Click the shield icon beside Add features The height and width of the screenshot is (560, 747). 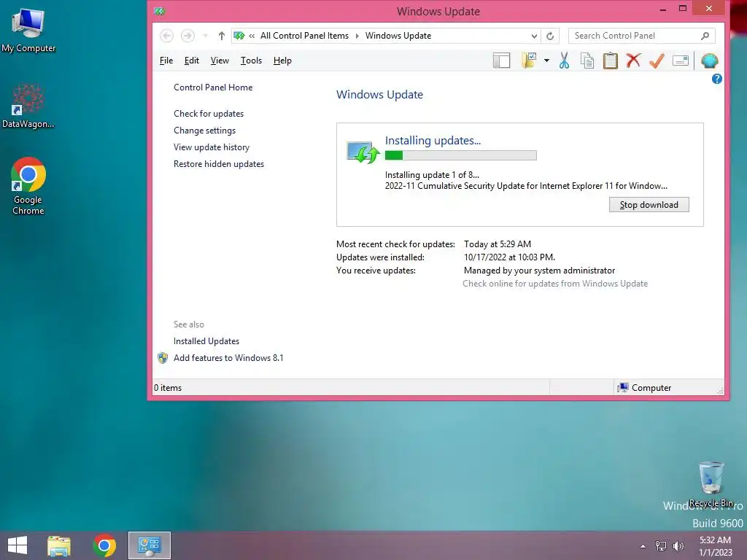pos(163,357)
